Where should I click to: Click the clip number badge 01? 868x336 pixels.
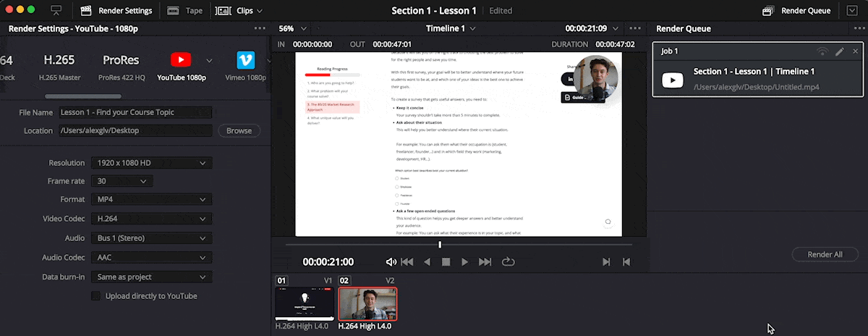[282, 280]
